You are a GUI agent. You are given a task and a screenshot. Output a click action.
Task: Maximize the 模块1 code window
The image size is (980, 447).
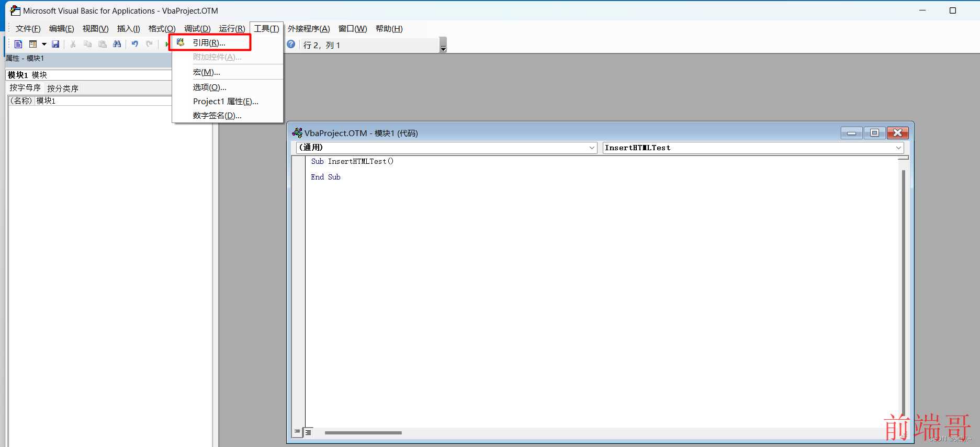pyautogui.click(x=874, y=133)
